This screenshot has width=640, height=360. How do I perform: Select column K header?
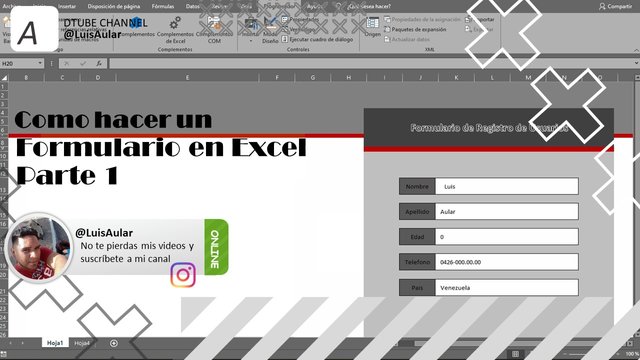tap(456, 78)
